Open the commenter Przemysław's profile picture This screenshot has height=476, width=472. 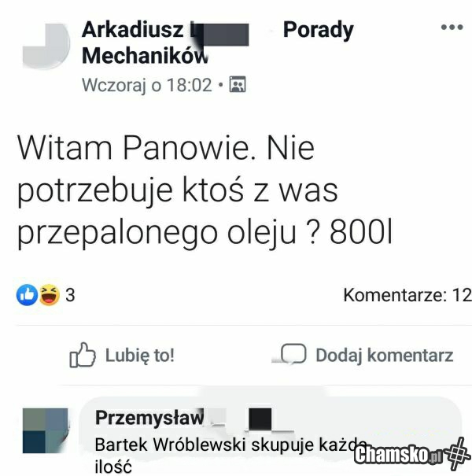(x=45, y=430)
